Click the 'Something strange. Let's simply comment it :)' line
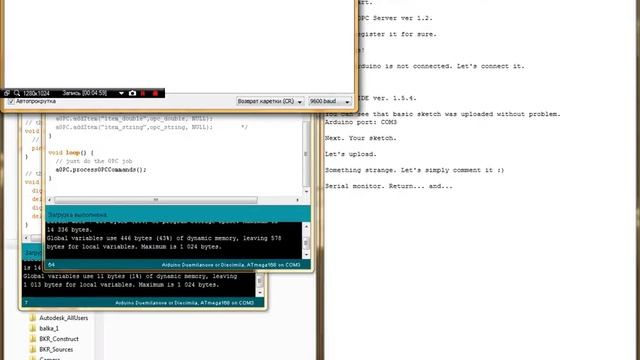This screenshot has width=640, height=360. [414, 170]
